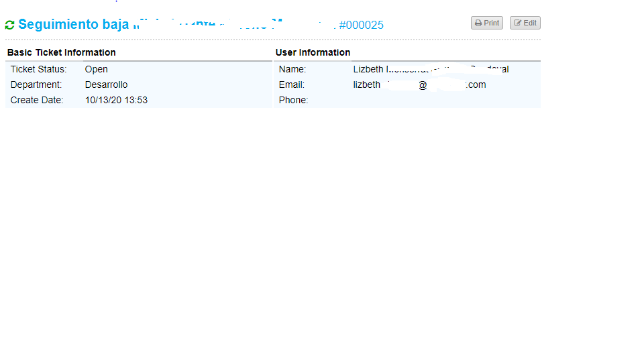Click the 'Email:' label
The height and width of the screenshot is (362, 644).
tap(292, 84)
